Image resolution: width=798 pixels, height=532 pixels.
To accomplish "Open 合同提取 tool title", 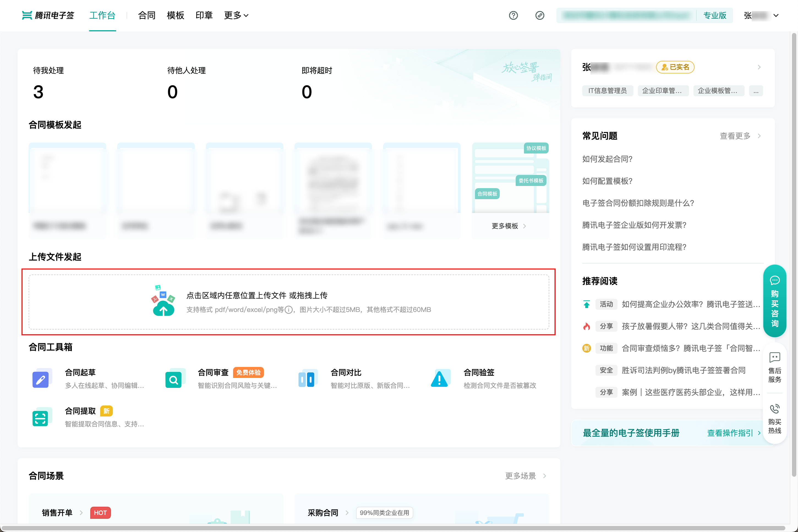I will point(80,411).
